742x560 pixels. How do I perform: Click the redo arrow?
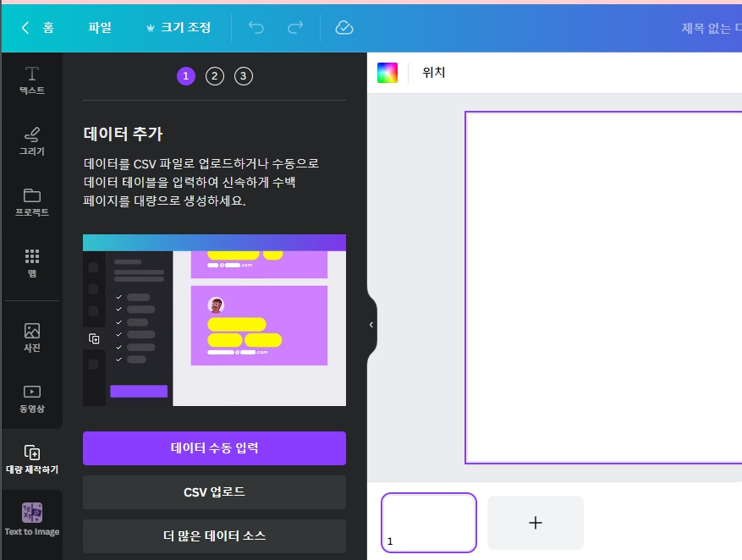295,27
